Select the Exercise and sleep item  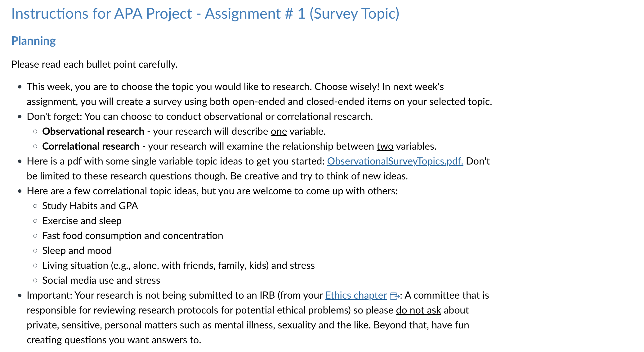pyautogui.click(x=82, y=221)
